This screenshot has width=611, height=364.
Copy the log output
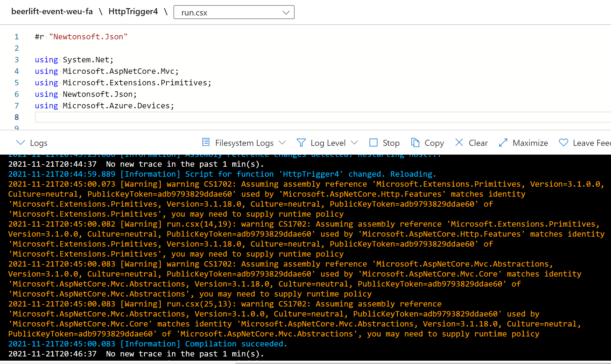[428, 143]
